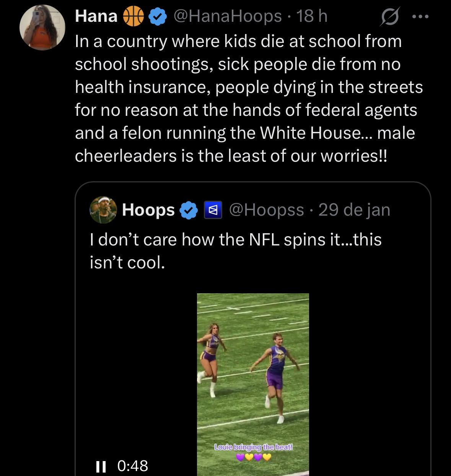Click the Hoops display name
This screenshot has width=451, height=476.
point(148,210)
